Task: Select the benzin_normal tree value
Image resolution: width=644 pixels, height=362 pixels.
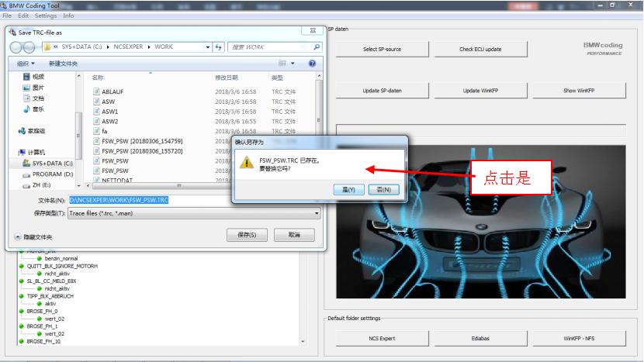Action: [x=61, y=259]
